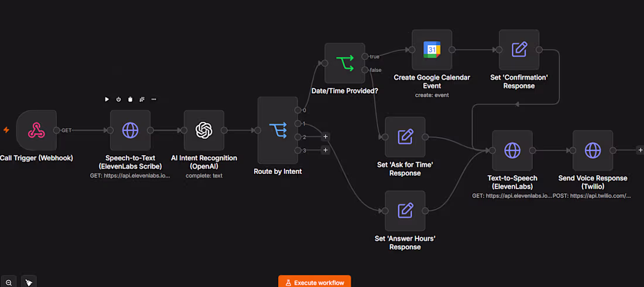The width and height of the screenshot is (644, 287).
Task: Click the 'Set 'Confirmation' Response' label
Action: click(519, 82)
